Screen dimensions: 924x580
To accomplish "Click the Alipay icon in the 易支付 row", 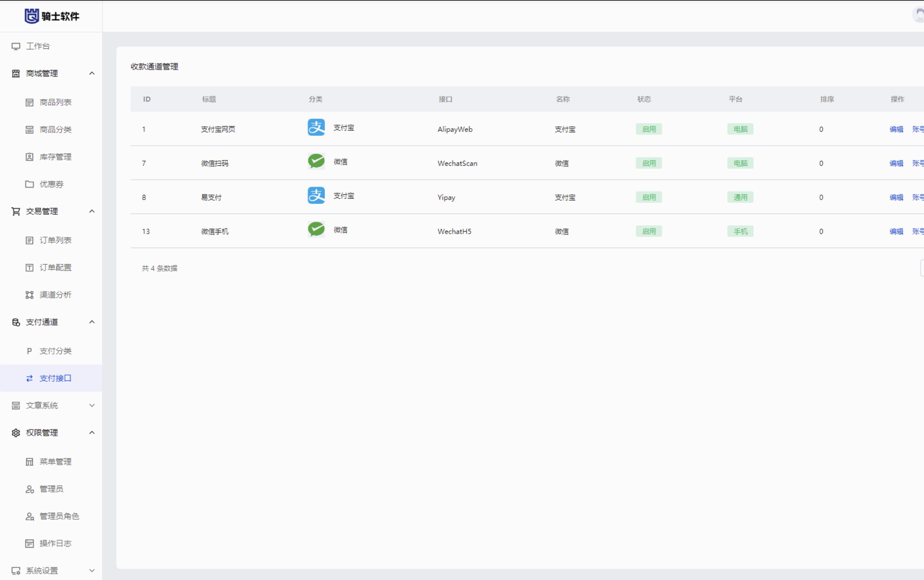I will pyautogui.click(x=316, y=196).
